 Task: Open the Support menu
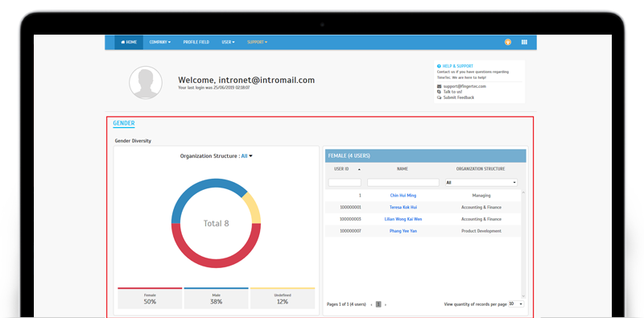click(257, 43)
